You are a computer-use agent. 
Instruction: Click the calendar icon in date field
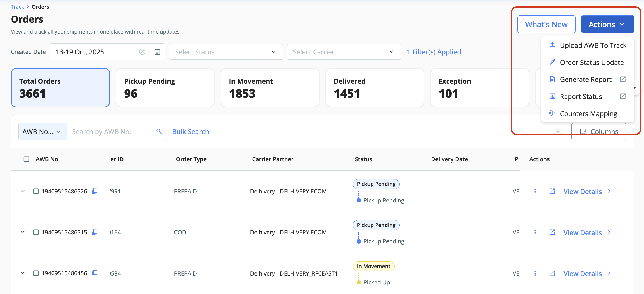click(x=158, y=52)
